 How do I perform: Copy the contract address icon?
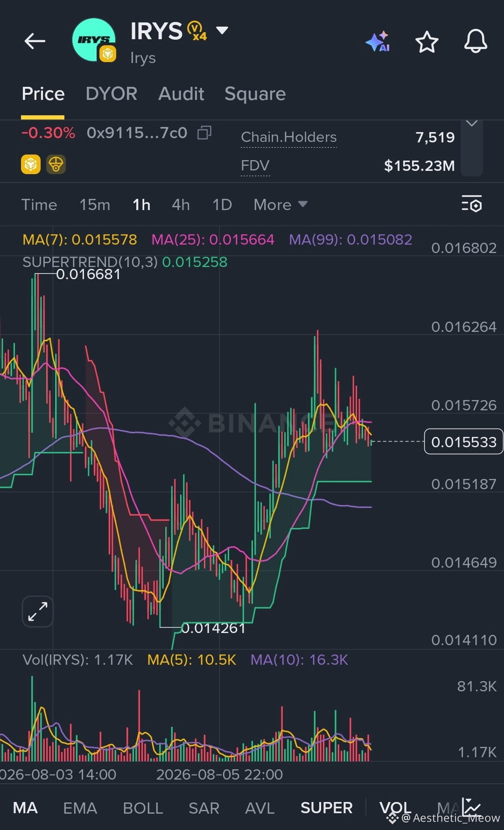point(204,133)
